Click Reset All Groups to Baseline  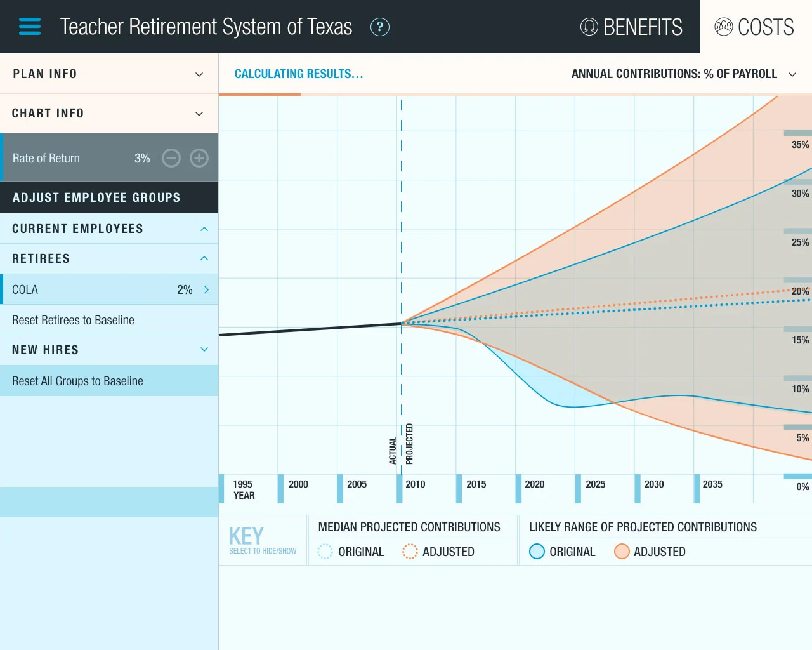[x=109, y=381]
